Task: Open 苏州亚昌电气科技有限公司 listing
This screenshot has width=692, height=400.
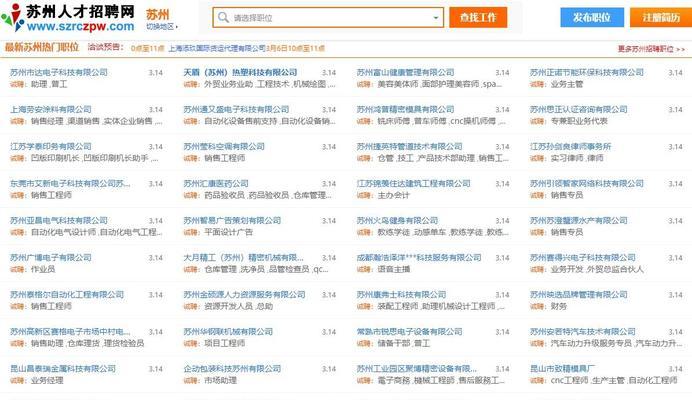Action: [59, 221]
